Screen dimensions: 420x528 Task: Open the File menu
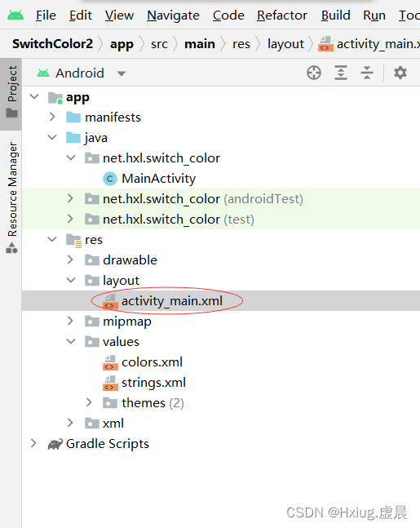coord(46,16)
